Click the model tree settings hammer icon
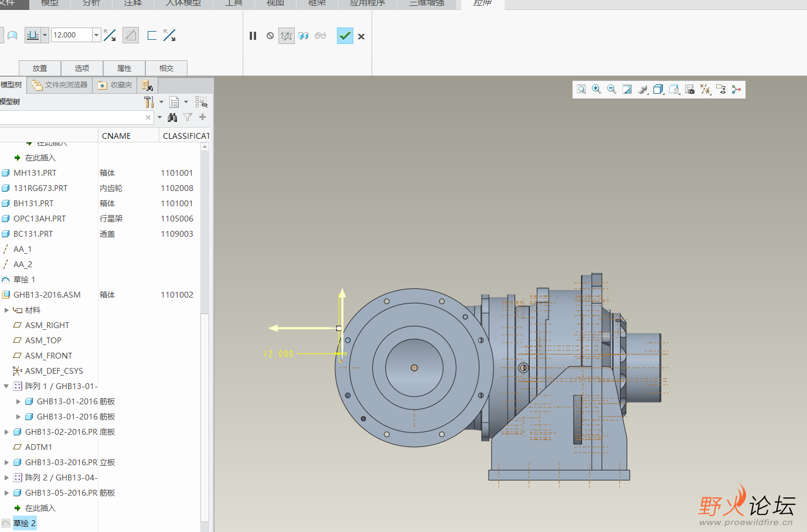 [x=149, y=102]
